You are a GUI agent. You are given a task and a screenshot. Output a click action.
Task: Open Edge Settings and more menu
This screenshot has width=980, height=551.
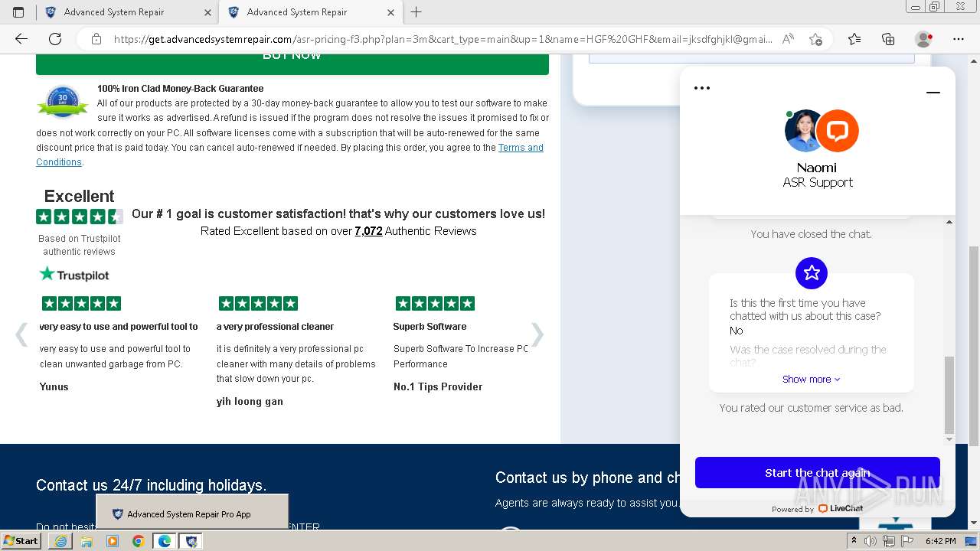pos(959,39)
